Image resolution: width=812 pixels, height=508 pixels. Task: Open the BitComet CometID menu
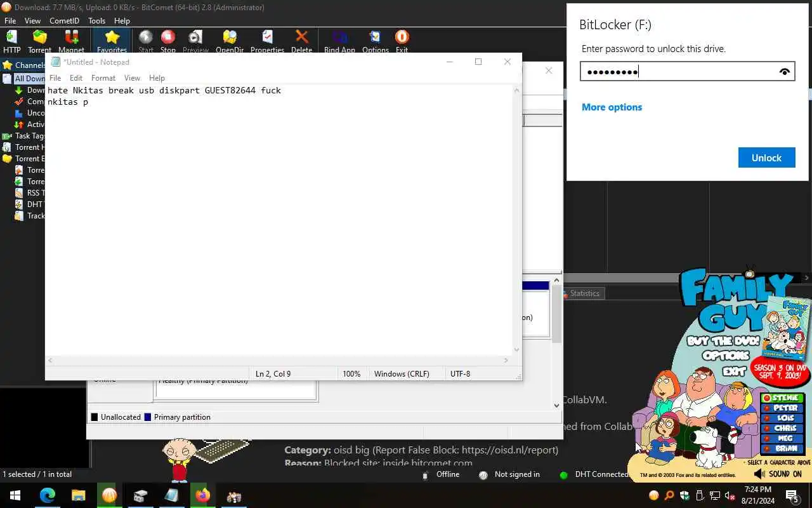(x=64, y=21)
